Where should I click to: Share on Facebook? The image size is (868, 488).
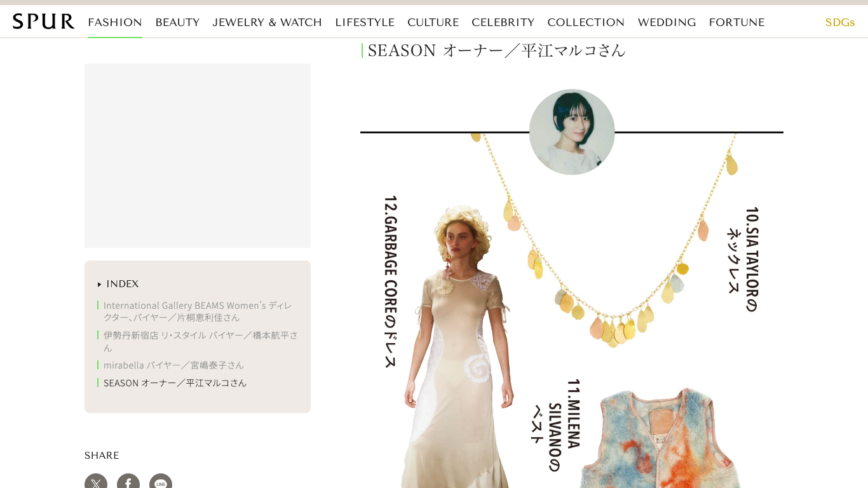tap(128, 484)
